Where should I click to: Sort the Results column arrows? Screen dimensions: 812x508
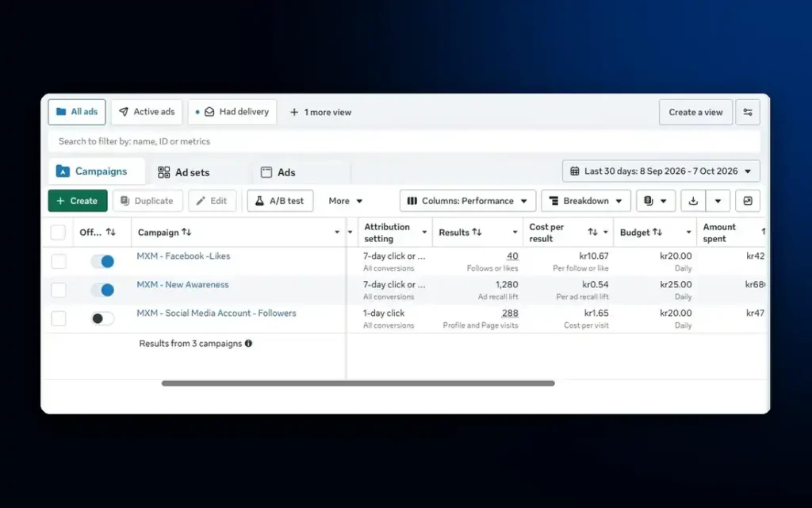click(x=477, y=233)
